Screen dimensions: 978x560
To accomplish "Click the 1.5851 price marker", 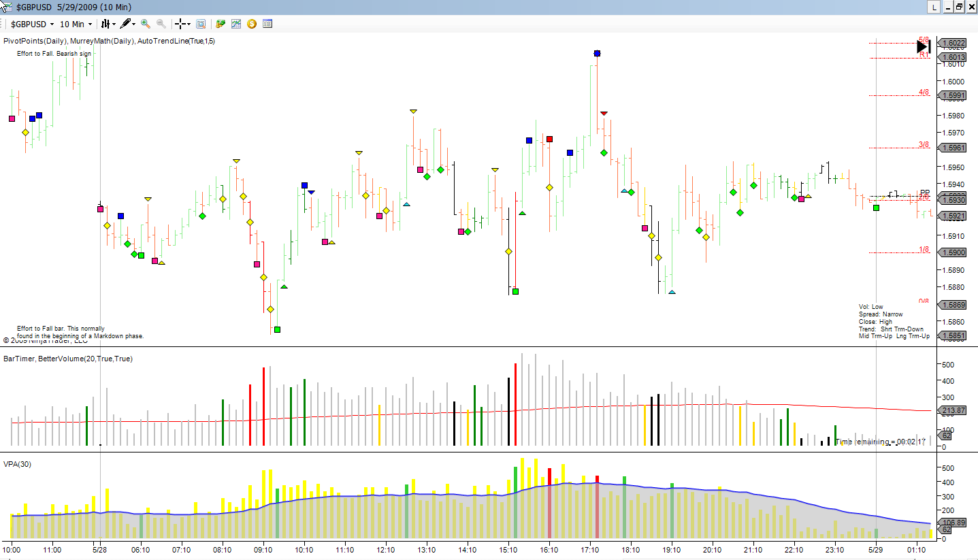I will coord(953,335).
